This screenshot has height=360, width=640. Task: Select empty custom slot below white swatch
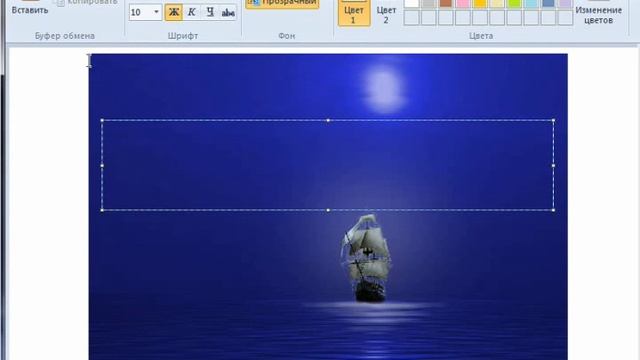[x=411, y=18]
